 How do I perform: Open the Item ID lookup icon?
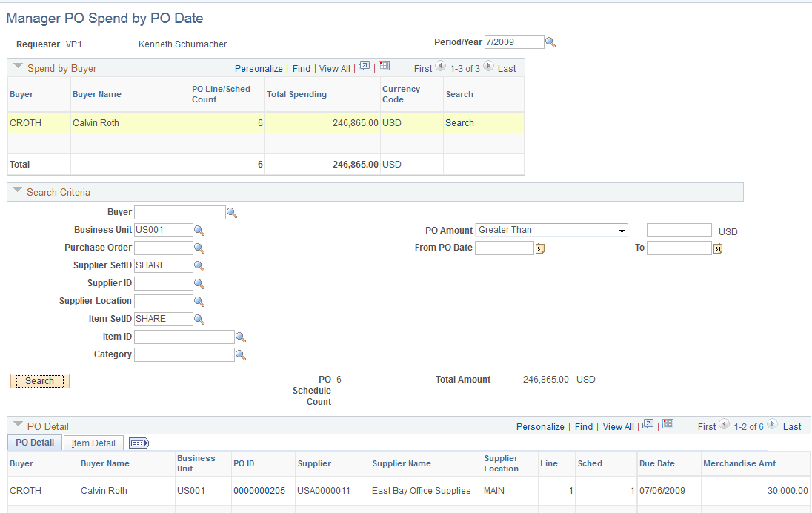241,336
